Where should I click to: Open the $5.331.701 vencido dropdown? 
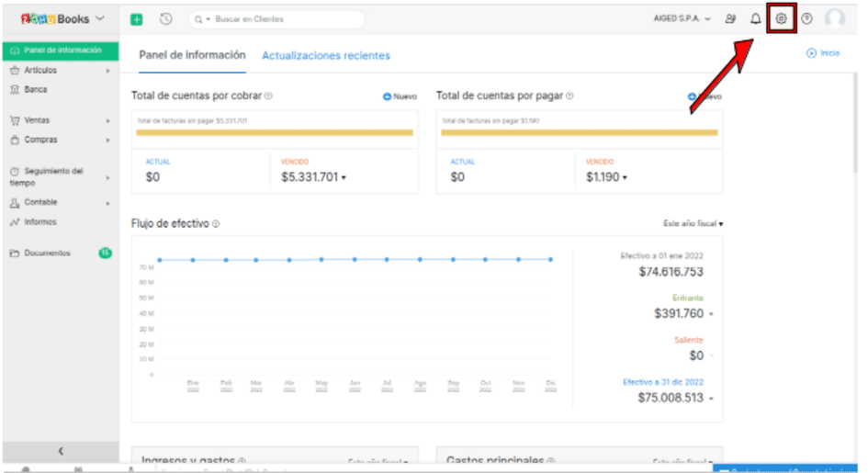click(x=344, y=177)
